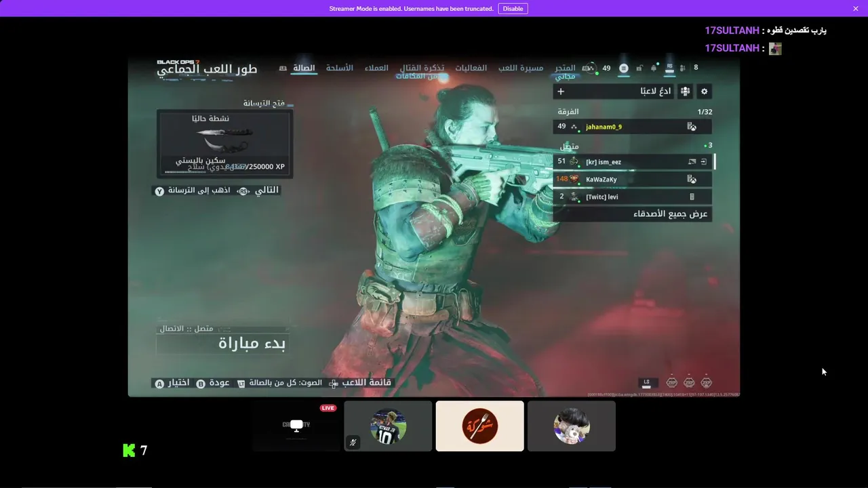Select the purple avatar participant tile

572,426
